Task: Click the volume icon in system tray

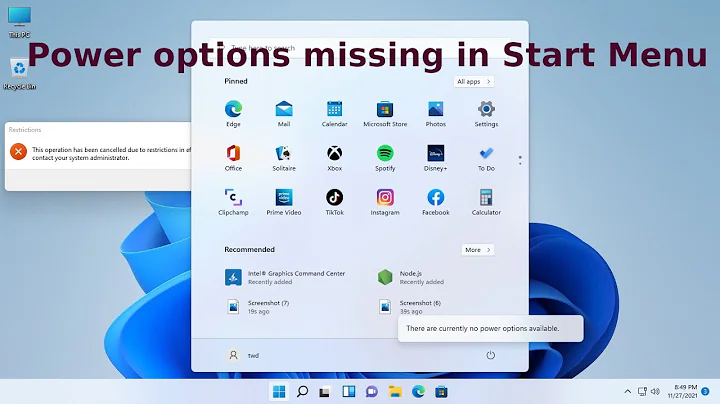Action: [x=655, y=392]
